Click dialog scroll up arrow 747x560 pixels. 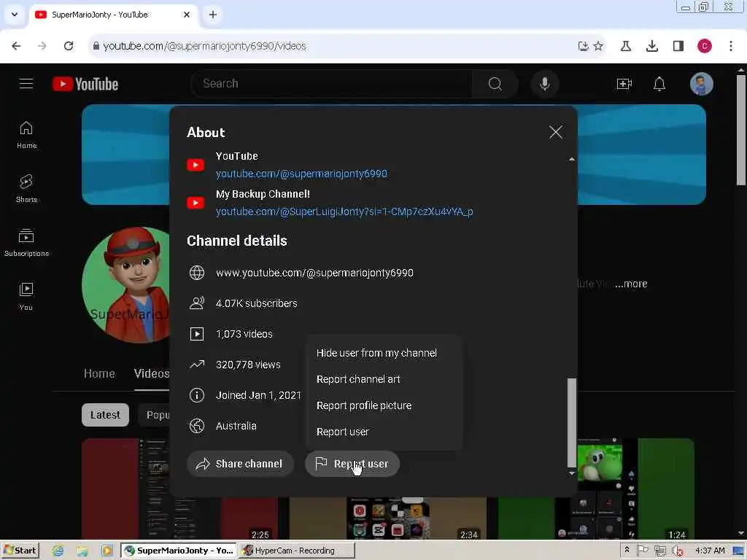click(572, 159)
